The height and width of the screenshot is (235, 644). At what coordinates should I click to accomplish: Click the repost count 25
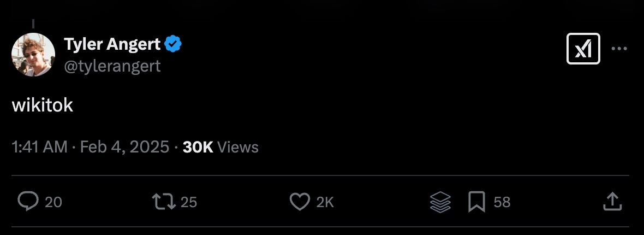188,202
